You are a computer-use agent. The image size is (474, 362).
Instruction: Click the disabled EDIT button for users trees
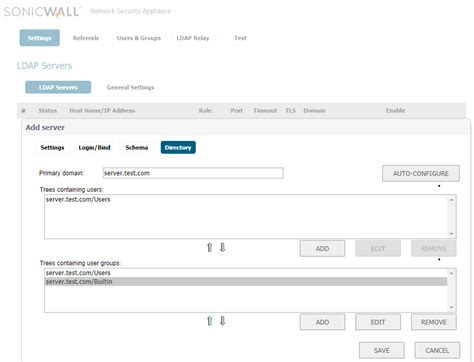378,249
